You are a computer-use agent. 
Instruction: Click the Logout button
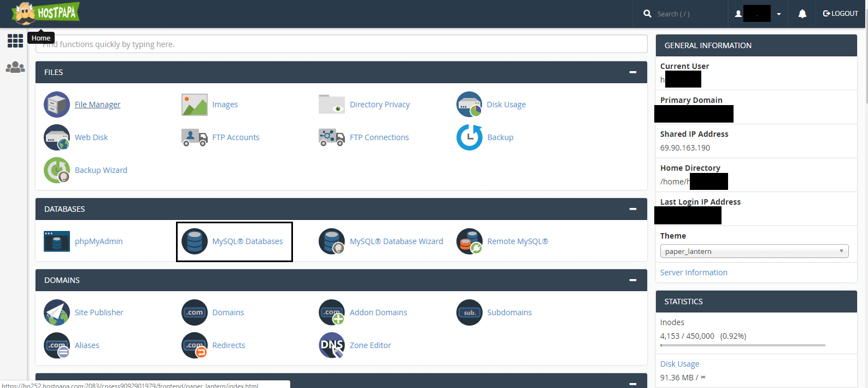tap(841, 14)
